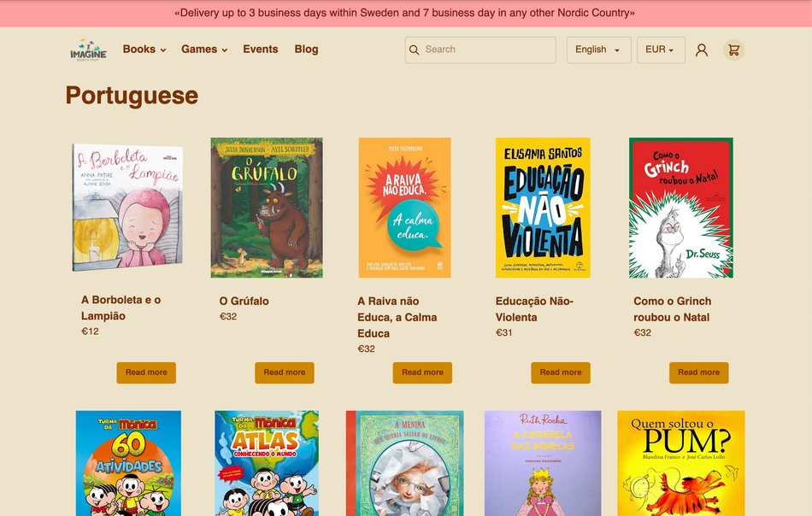
Task: Open the English language dropdown
Action: [x=598, y=50]
